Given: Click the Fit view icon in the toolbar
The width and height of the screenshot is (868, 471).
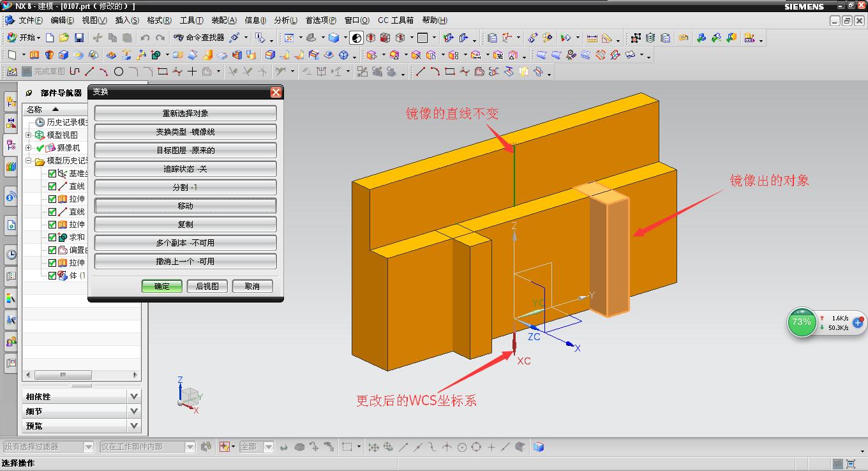Looking at the screenshot, I should click(289, 38).
